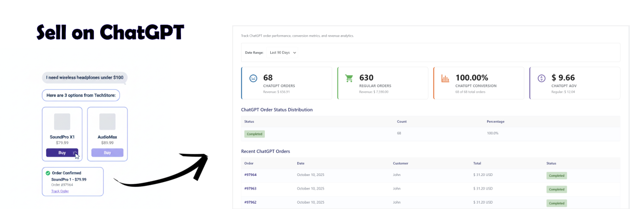Click the AudioMax product thumbnail
The image size is (644, 209).
(x=107, y=122)
